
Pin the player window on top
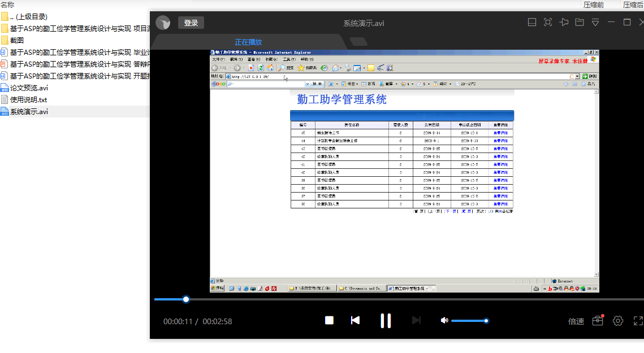564,22
